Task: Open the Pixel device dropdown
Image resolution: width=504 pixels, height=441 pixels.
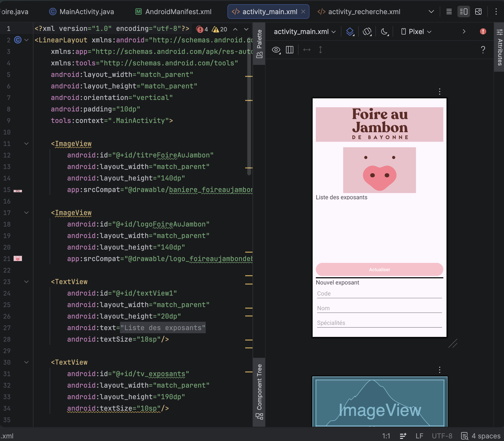Action: tap(416, 32)
